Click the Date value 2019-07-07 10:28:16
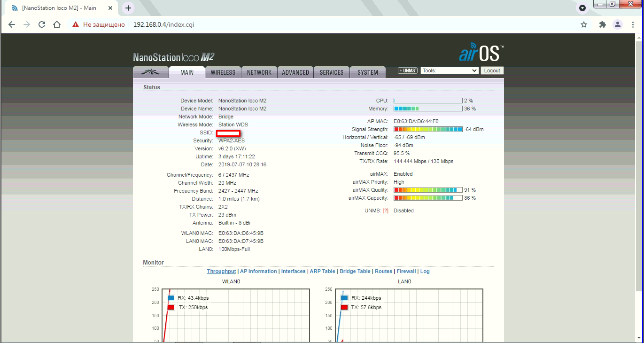644x343 pixels. 242,164
